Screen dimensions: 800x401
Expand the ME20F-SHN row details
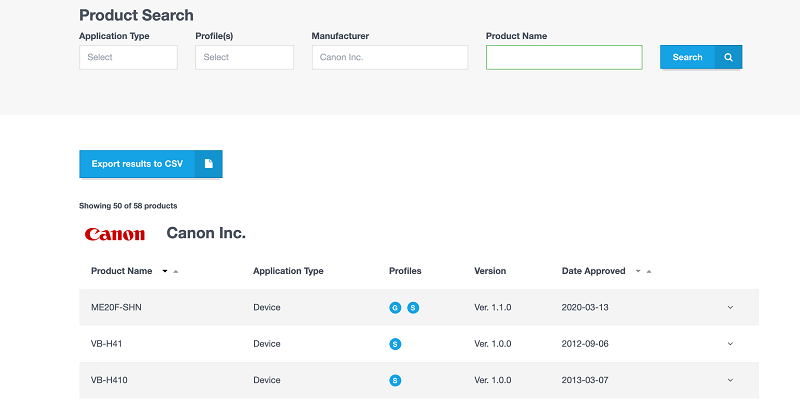(730, 307)
